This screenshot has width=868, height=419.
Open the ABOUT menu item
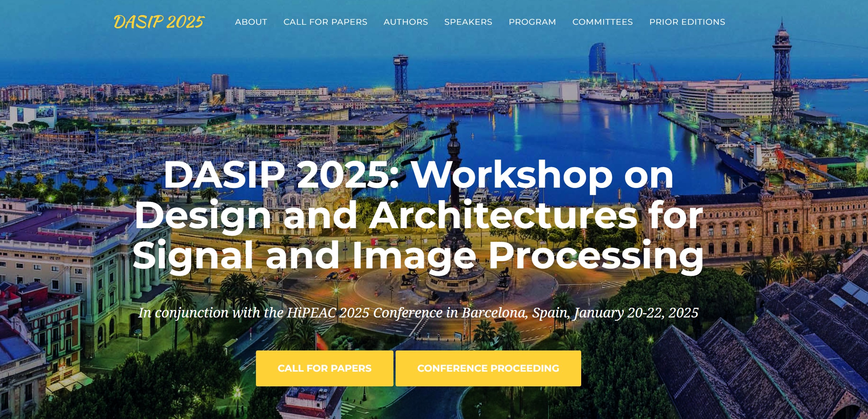[251, 22]
